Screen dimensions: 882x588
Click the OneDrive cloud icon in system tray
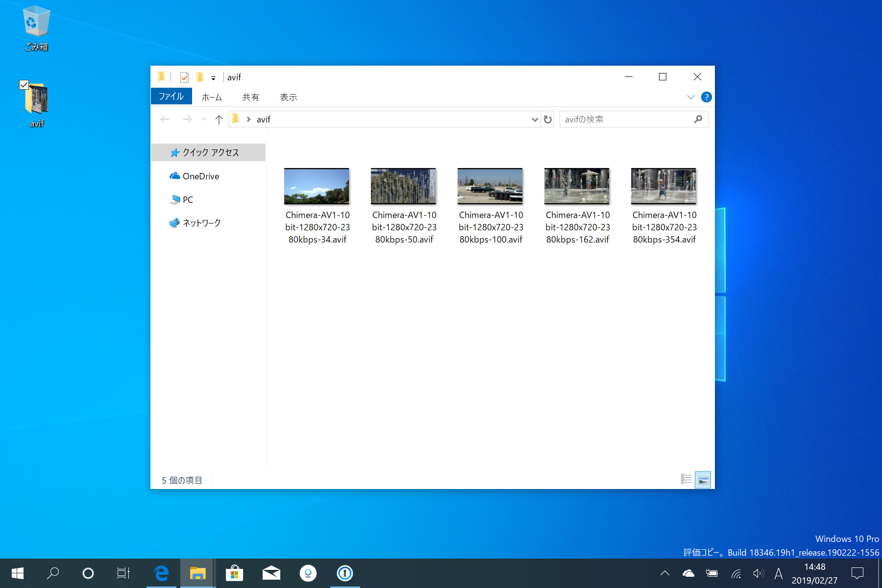[688, 573]
